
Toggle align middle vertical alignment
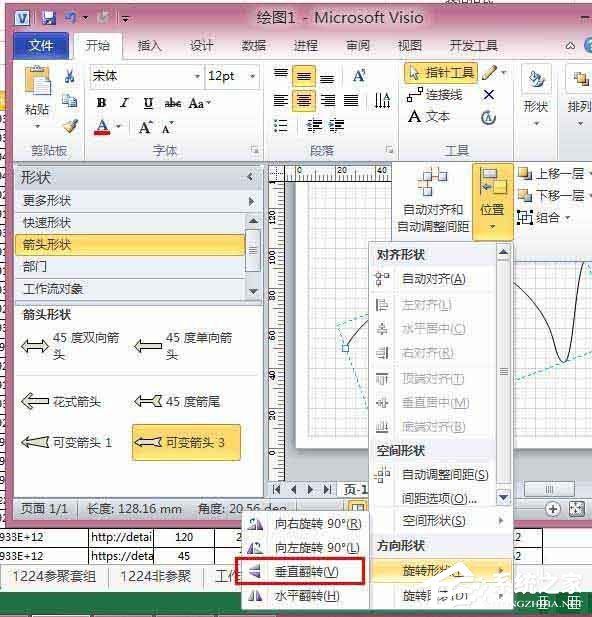[x=304, y=76]
